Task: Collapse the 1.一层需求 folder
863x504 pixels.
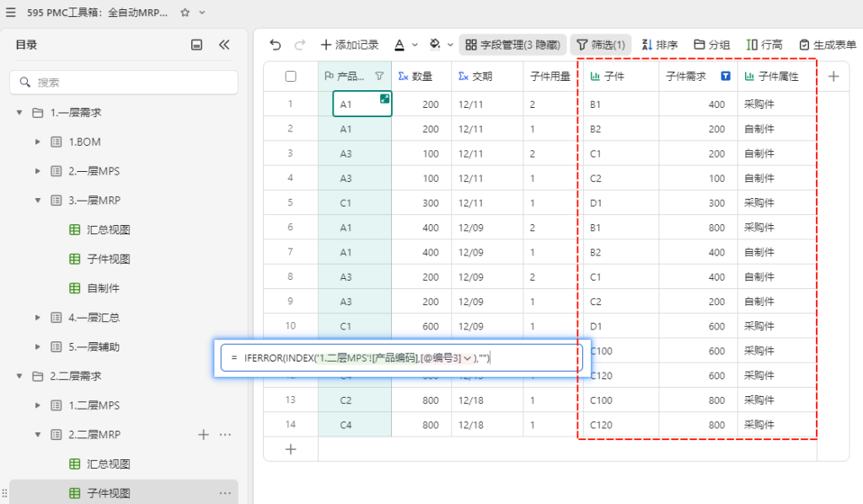Action: click(x=19, y=112)
